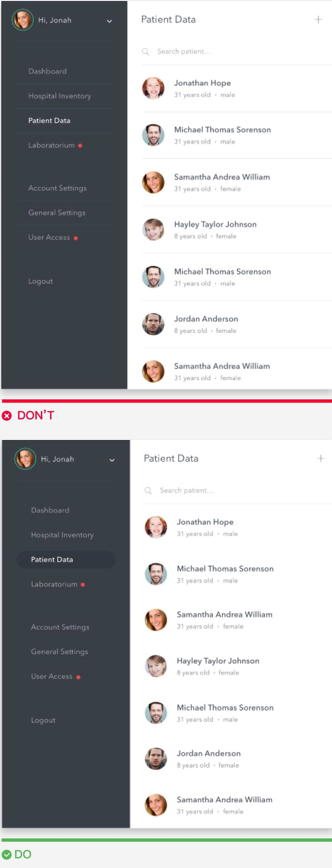The image size is (332, 868).
Task: Click the plus icon in the top Patient Data panel
Action: pos(318,19)
